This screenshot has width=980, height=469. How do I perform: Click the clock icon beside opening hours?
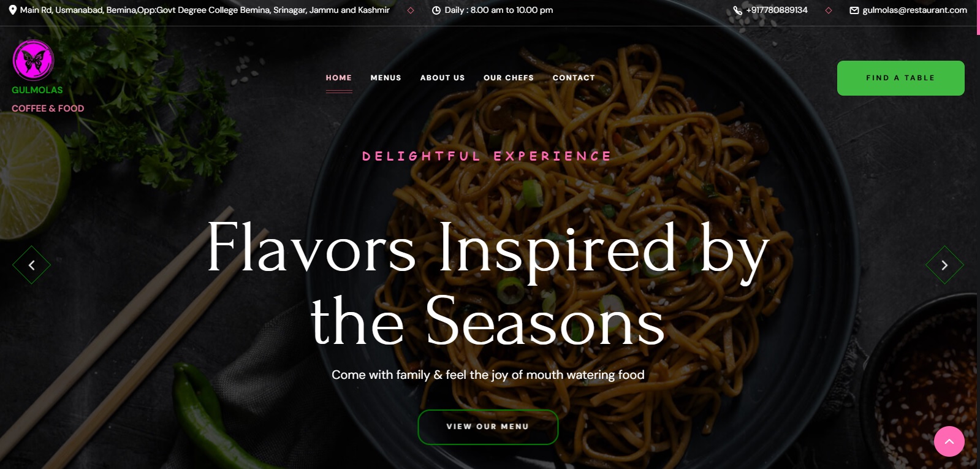click(436, 10)
